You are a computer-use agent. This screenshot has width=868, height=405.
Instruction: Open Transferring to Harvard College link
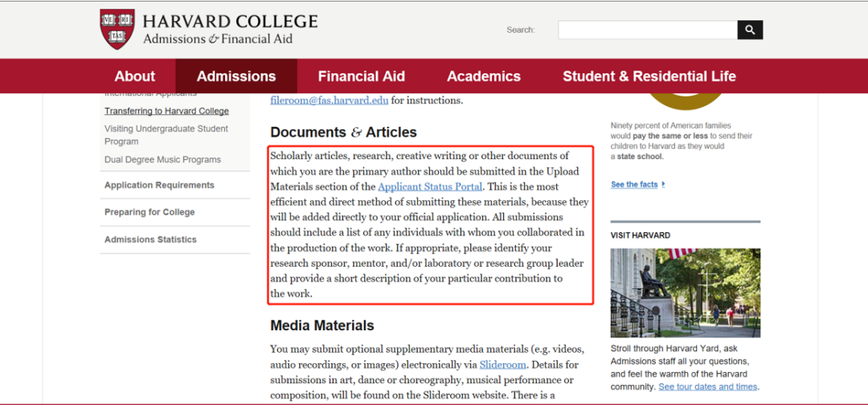coord(166,111)
